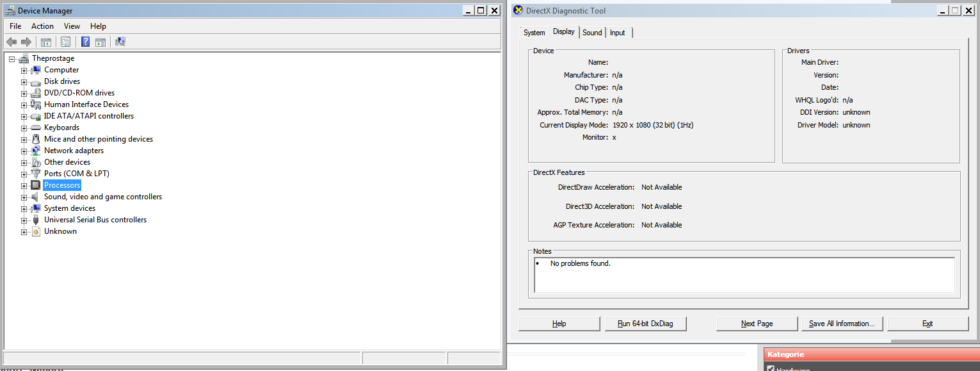Click the Ports (COM & LPT) connector icon
This screenshot has width=980, height=371.
(36, 174)
